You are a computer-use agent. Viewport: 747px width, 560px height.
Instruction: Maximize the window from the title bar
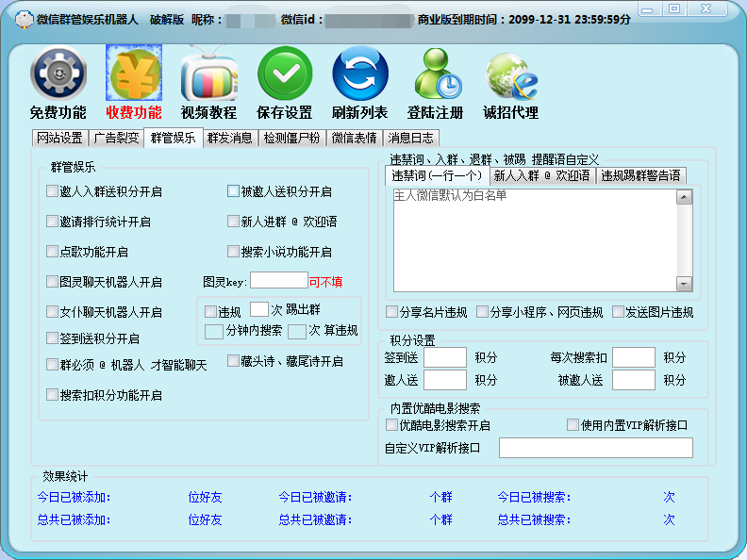point(674,9)
